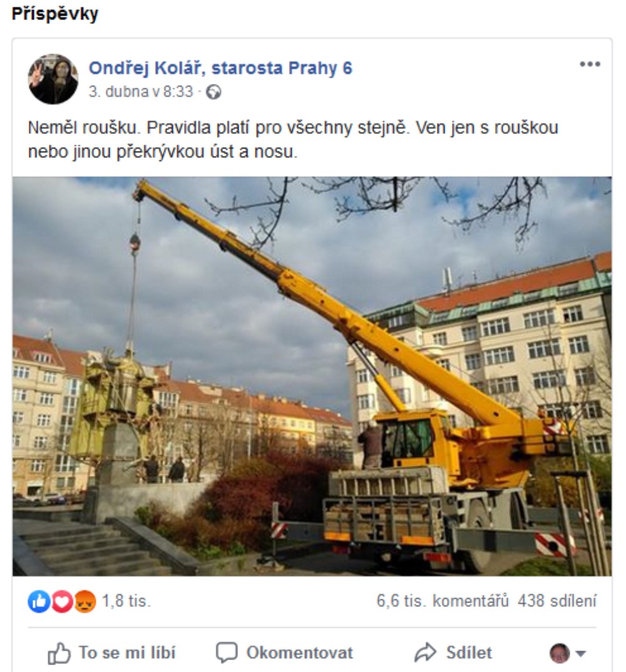Open the post timestamp 3. dubna v 8:33
Viewport: 626px width, 672px height.
[x=141, y=91]
